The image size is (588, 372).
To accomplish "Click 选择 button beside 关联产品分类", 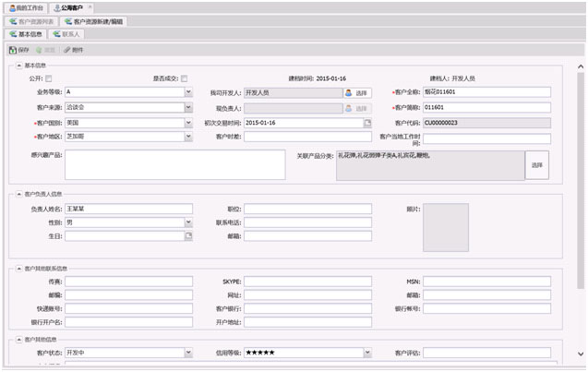I will [538, 165].
